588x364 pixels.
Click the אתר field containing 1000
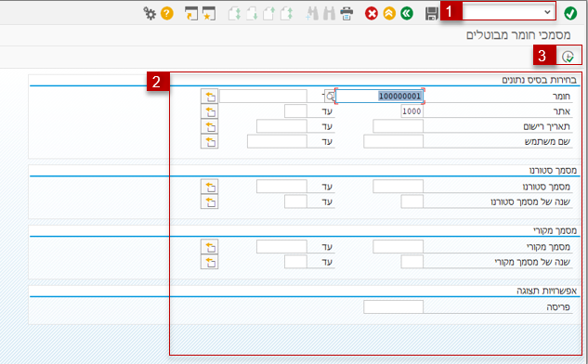(412, 111)
